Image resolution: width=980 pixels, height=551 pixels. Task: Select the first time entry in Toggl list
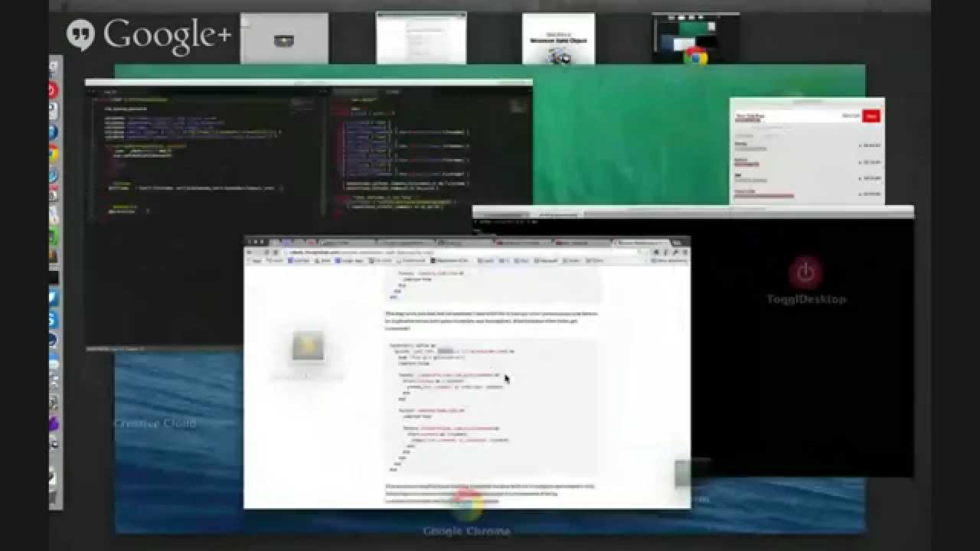pos(808,145)
